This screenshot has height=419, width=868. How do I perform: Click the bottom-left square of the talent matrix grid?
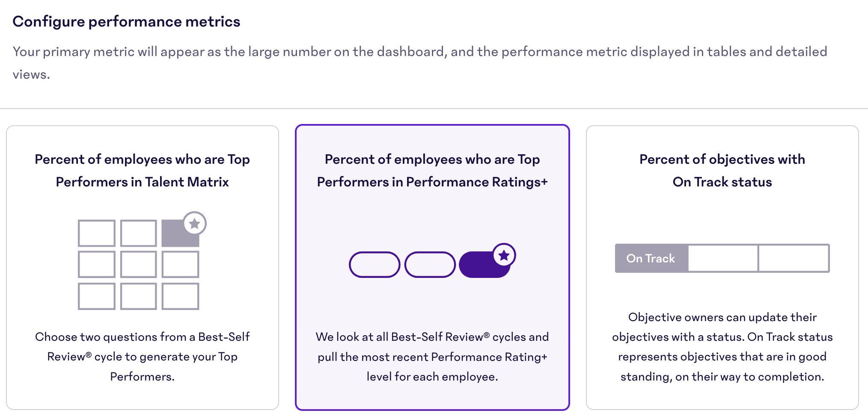pos(96,295)
